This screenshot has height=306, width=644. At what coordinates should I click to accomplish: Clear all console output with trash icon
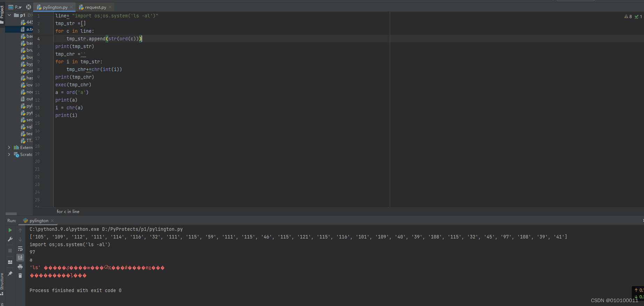pyautogui.click(x=20, y=276)
